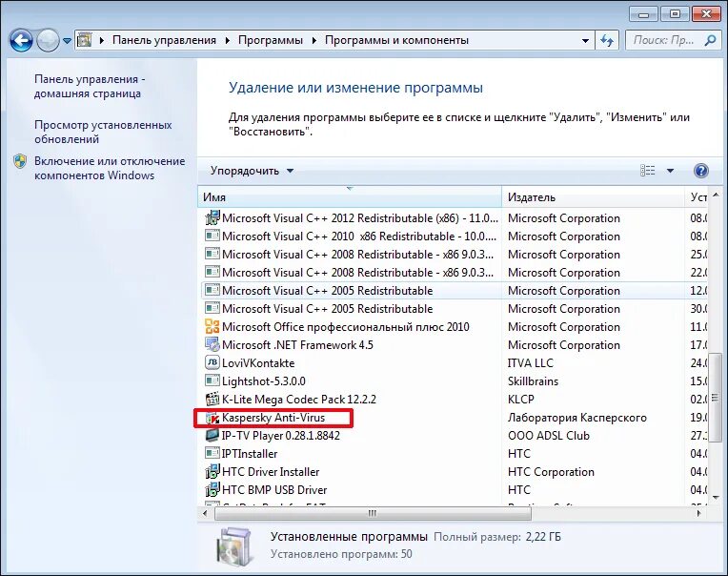Open 'Панель управления - домашняя страница' link
The width and height of the screenshot is (728, 576).
coord(90,87)
